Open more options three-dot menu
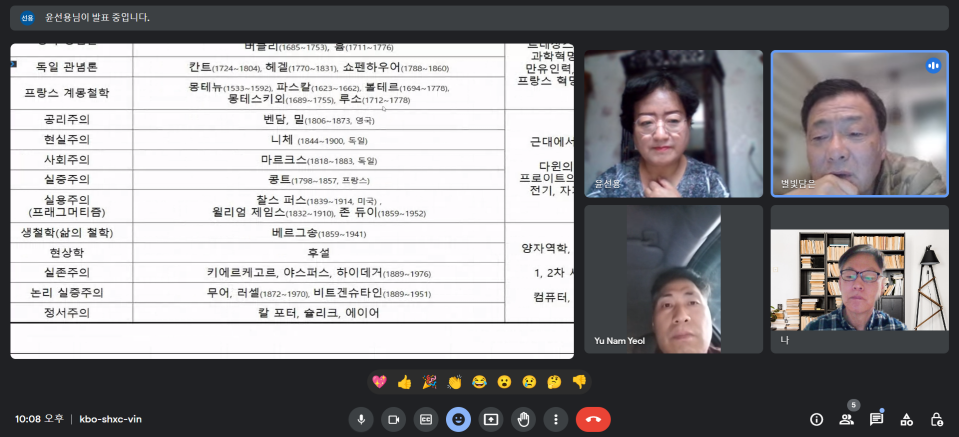959x437 pixels. click(555, 419)
